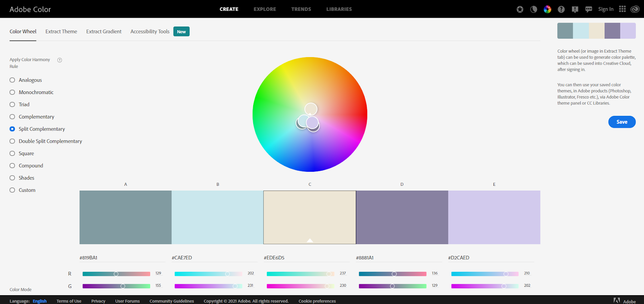Click the R slider for color A

coord(116,274)
